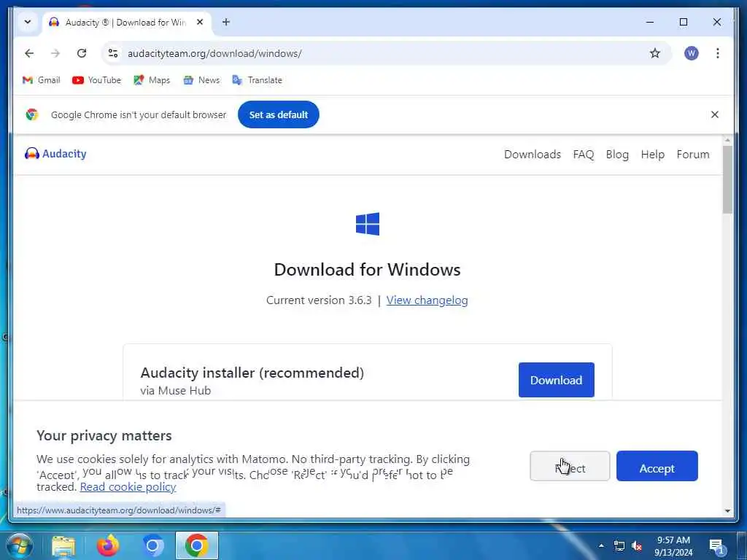747x560 pixels.
Task: Click the 'Download for Windows' heading
Action: tap(368, 270)
